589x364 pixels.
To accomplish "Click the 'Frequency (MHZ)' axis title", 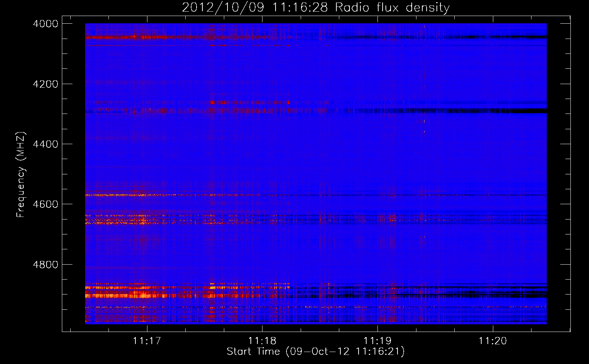I will tap(21, 175).
